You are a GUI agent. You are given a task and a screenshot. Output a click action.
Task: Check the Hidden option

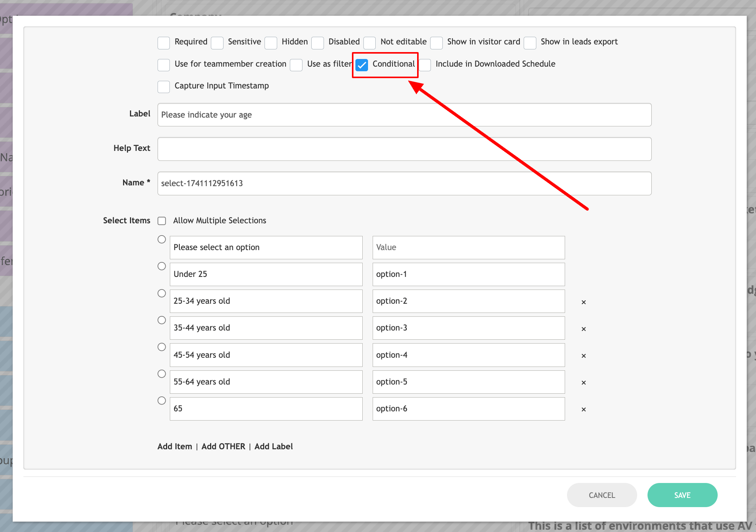[271, 43]
